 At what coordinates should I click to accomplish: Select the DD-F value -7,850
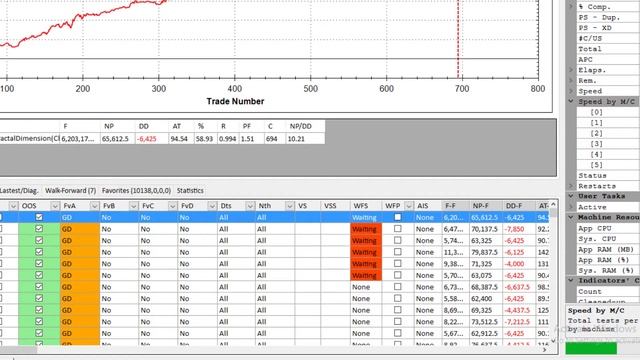[514, 229]
